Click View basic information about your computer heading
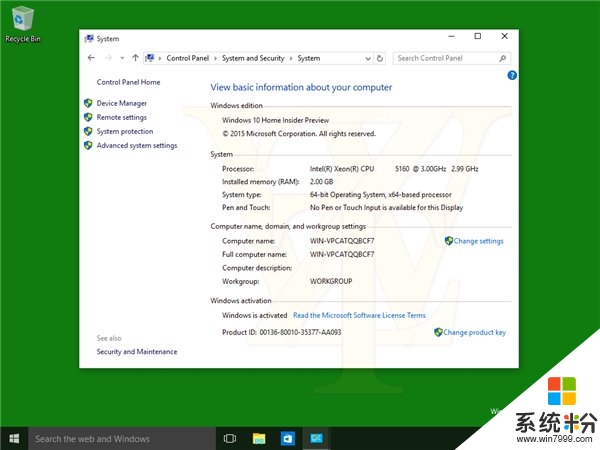This screenshot has width=600, height=450. [301, 87]
